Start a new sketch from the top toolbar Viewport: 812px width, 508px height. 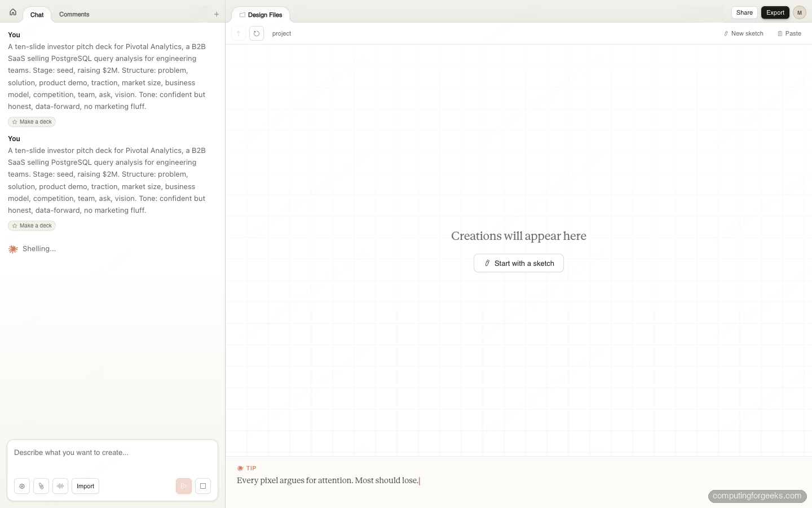point(743,33)
